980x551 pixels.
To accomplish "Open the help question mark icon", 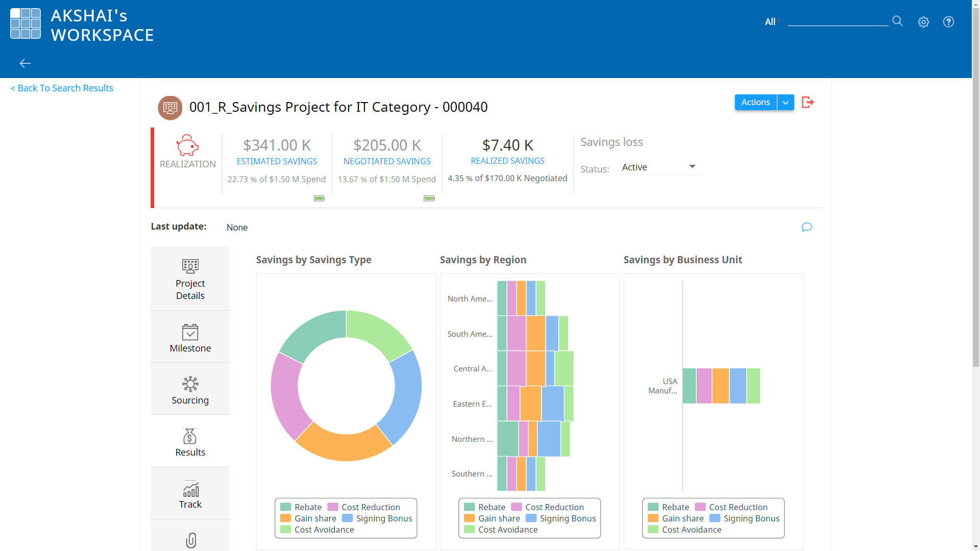I will (948, 22).
